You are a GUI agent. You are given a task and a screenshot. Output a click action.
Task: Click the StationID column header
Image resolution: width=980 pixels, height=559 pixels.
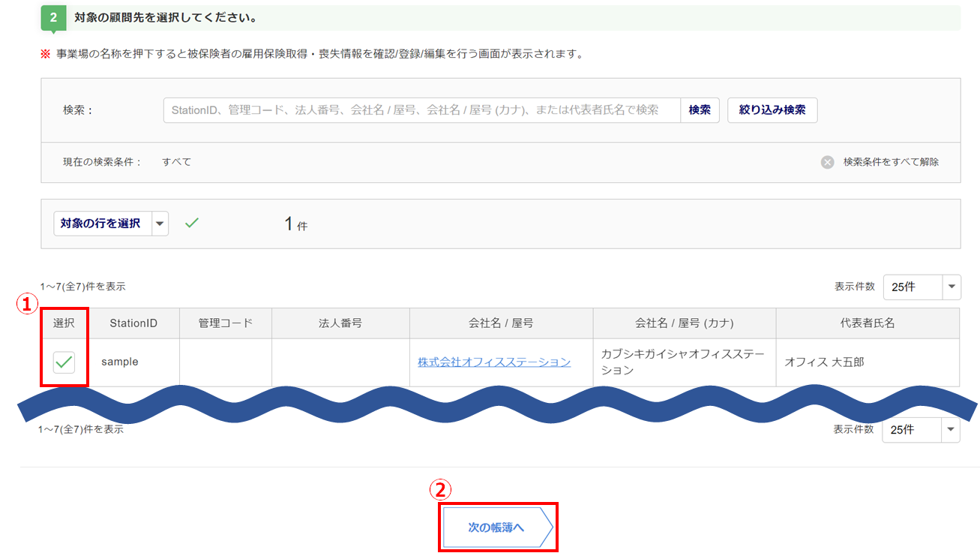pyautogui.click(x=133, y=323)
